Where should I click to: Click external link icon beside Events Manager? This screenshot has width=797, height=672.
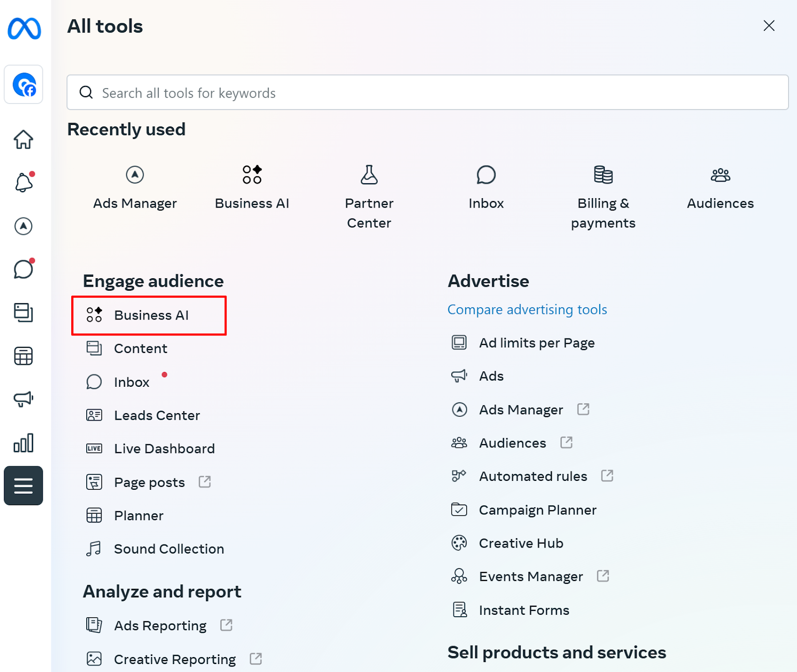pyautogui.click(x=603, y=576)
